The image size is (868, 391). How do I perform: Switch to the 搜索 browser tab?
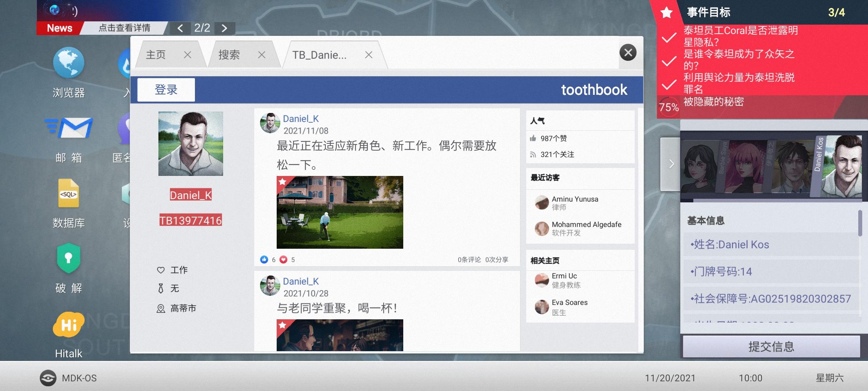(x=229, y=55)
